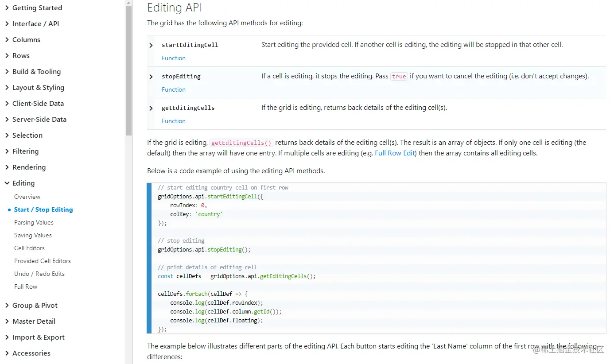The width and height of the screenshot is (614, 364).
Task: Open Provided Cell Editors page
Action: pyautogui.click(x=43, y=261)
